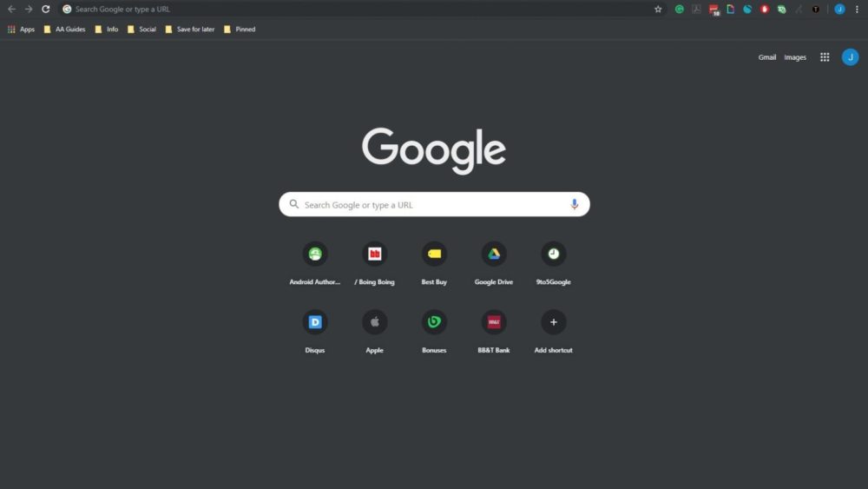Open Chrome's three-dot menu
The image size is (868, 489).
point(857,9)
